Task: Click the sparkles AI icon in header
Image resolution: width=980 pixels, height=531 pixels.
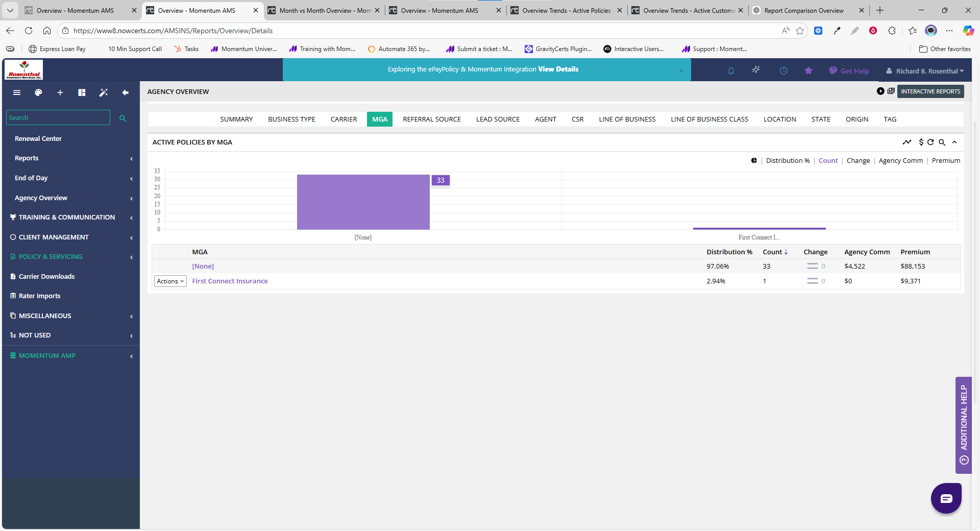Action: [756, 70]
